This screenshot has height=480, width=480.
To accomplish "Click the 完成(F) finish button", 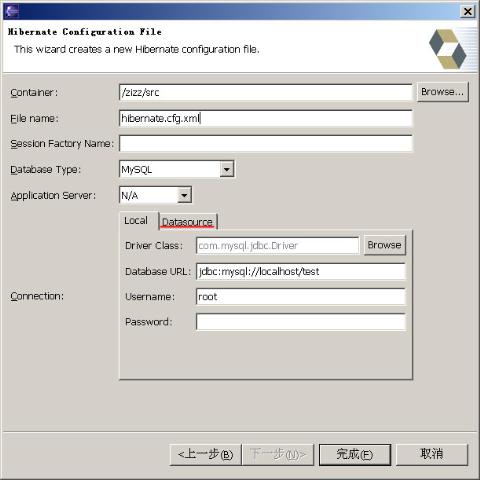I will tap(355, 454).
